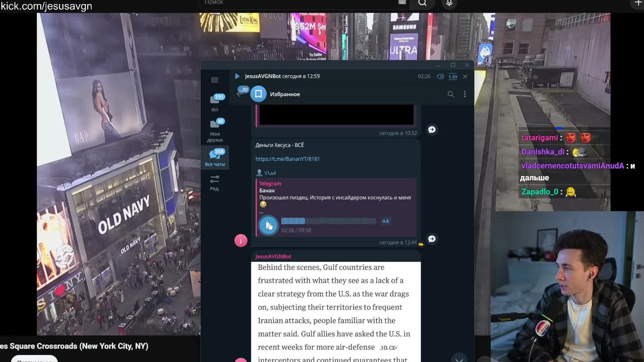The width and height of the screenshot is (644, 362).
Task: Open the article screenshot image
Action: pyautogui.click(x=336, y=312)
